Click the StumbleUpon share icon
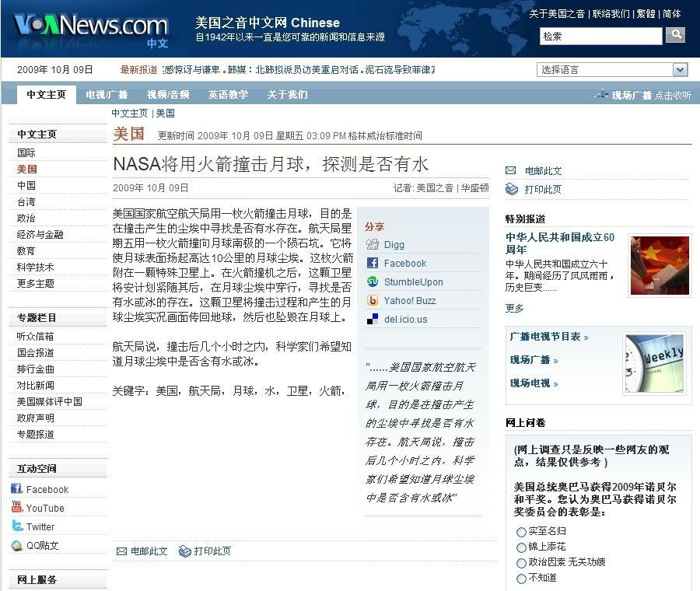Image resolution: width=700 pixels, height=591 pixels. click(x=373, y=282)
